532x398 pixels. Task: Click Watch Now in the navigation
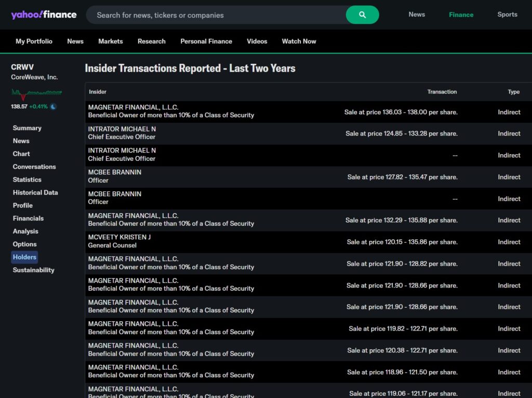point(299,42)
